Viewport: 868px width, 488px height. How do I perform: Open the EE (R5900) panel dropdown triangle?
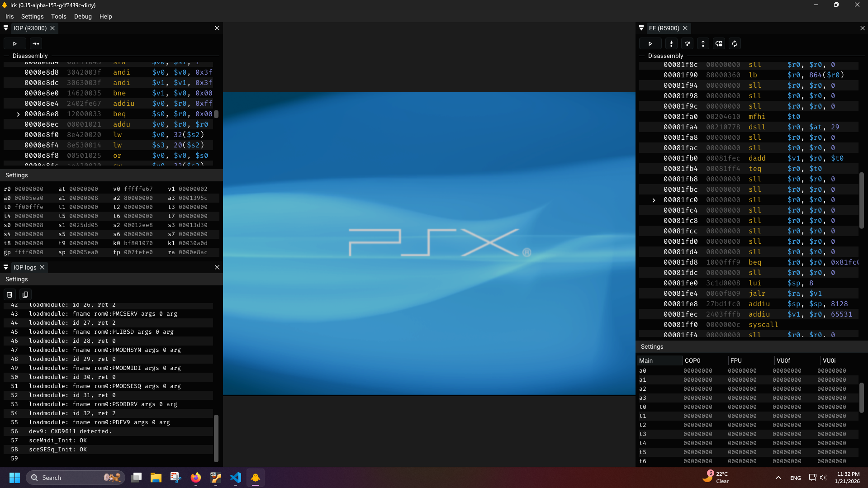(x=641, y=28)
